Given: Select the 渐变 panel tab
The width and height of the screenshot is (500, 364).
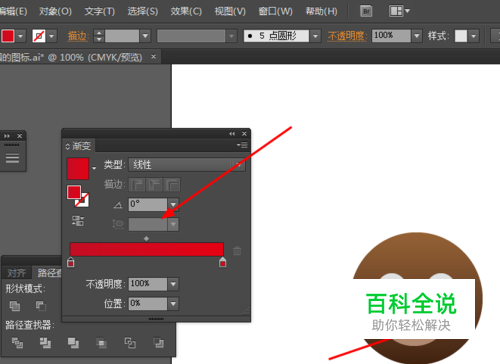Looking at the screenshot, I should click(x=79, y=146).
